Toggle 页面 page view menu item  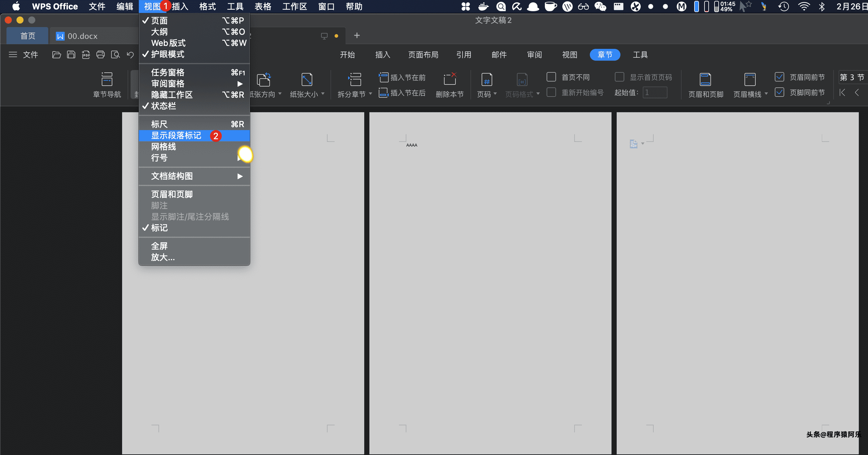point(194,21)
